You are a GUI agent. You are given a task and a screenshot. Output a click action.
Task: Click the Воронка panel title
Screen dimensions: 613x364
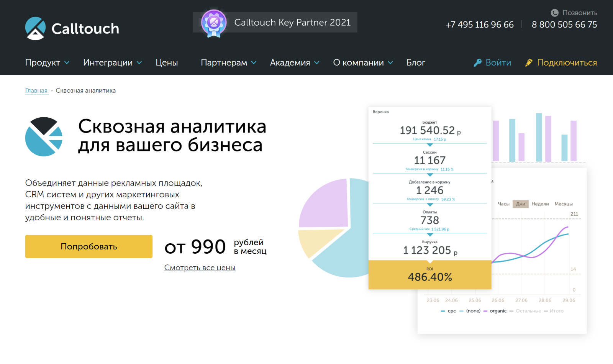380,112
